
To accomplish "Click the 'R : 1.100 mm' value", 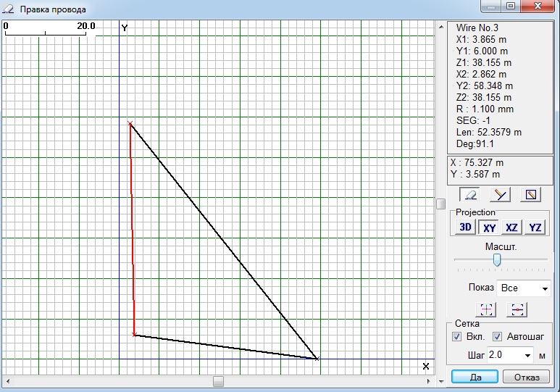I will (x=485, y=109).
